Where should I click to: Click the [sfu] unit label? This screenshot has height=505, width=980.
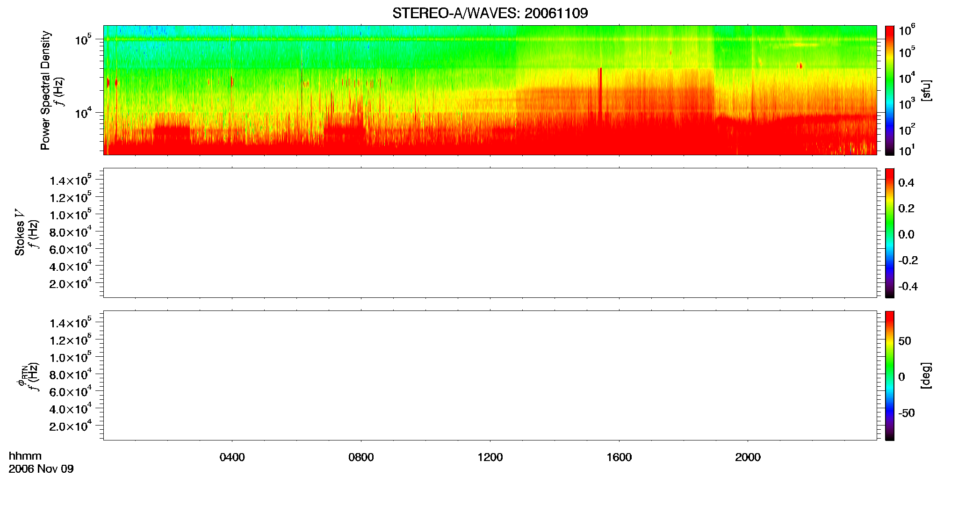(x=926, y=90)
